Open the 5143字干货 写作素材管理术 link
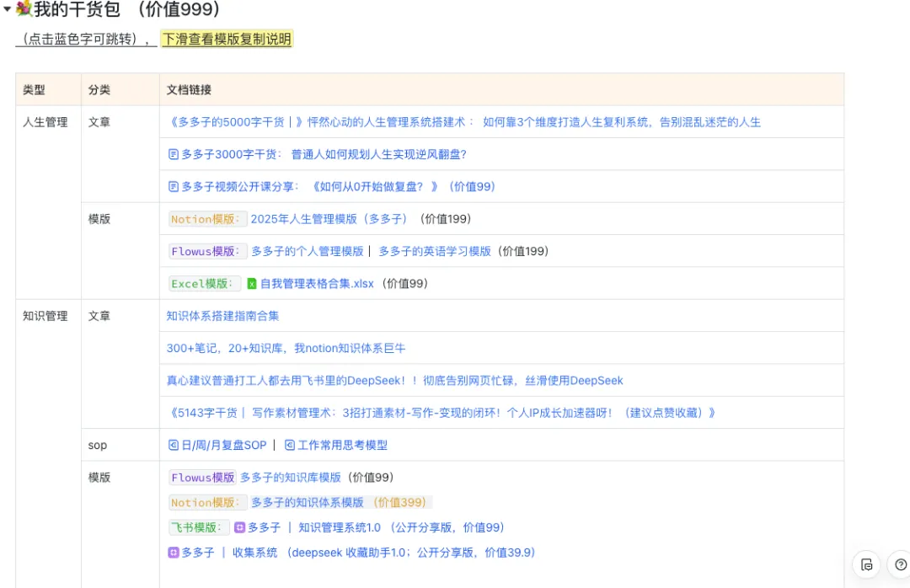910x588 pixels. (x=441, y=413)
